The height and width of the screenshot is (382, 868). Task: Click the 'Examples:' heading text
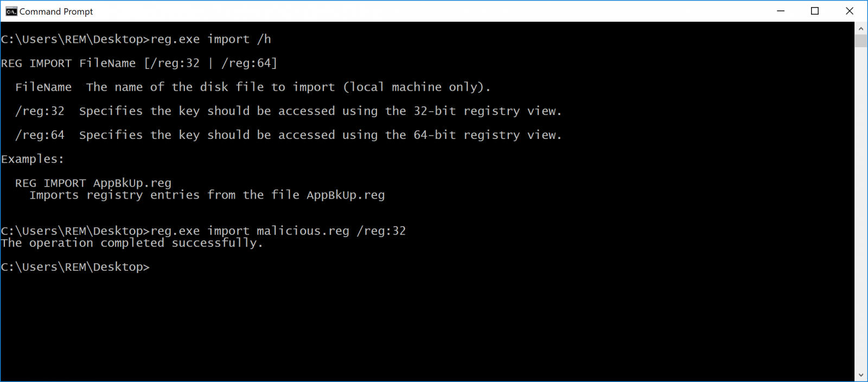(x=33, y=160)
